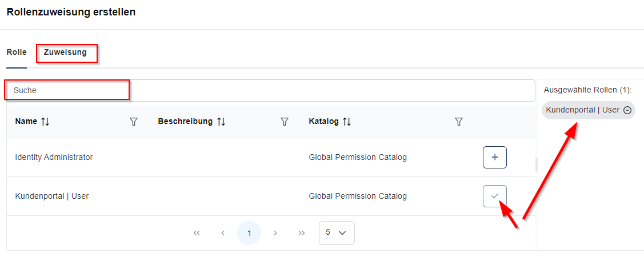Open the Beschreibung column filter funnel
Screen dimensions: 644x261
(285, 122)
